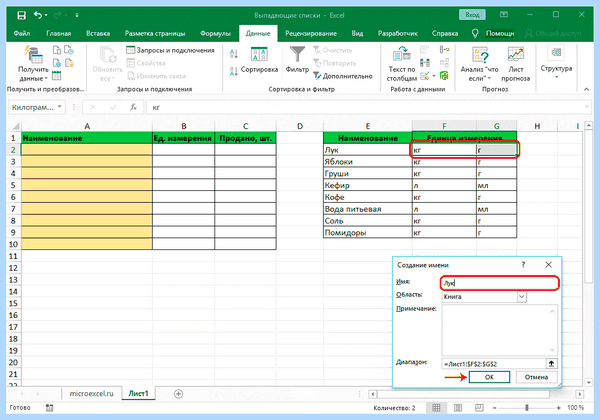
Task: Click the Вход sign-in button
Action: pyautogui.click(x=472, y=15)
